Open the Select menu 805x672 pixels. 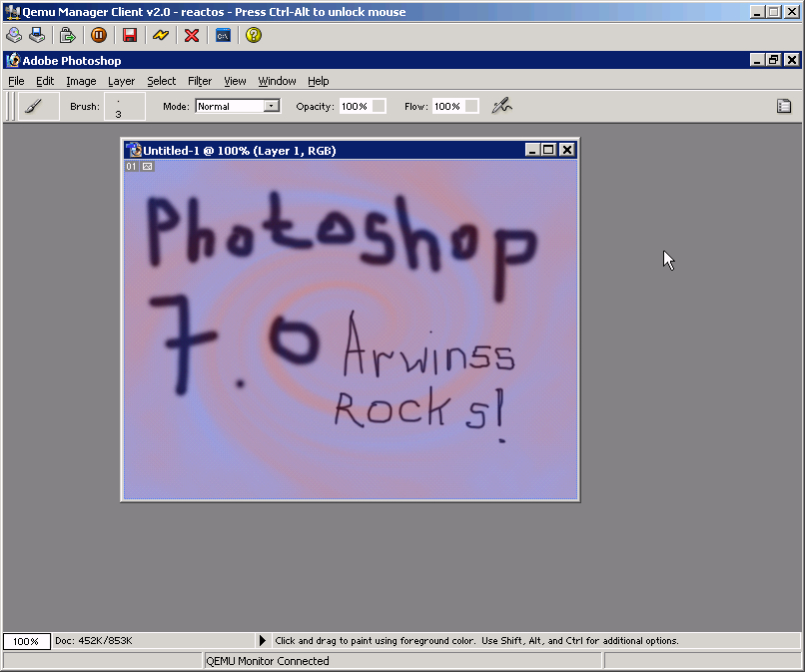click(161, 81)
